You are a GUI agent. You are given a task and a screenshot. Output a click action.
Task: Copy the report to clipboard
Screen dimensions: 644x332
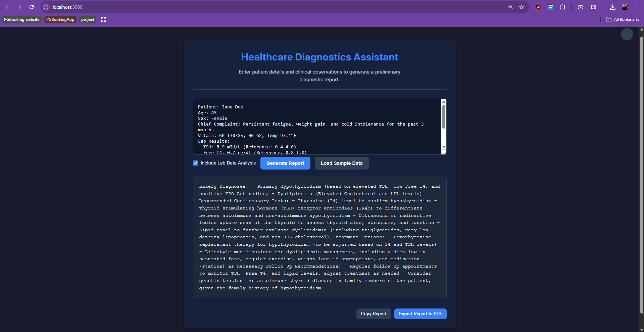(374, 314)
